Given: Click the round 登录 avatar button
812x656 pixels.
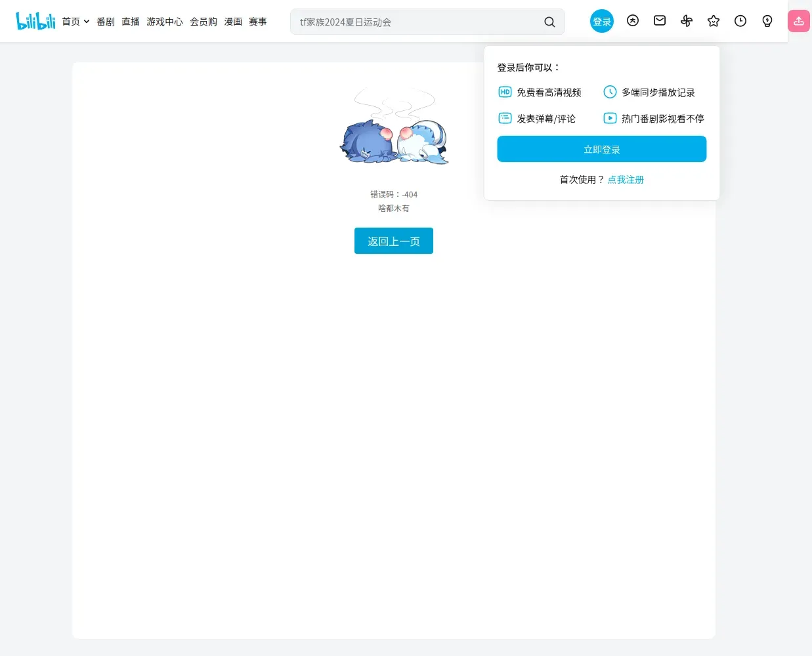Looking at the screenshot, I should pyautogui.click(x=602, y=21).
